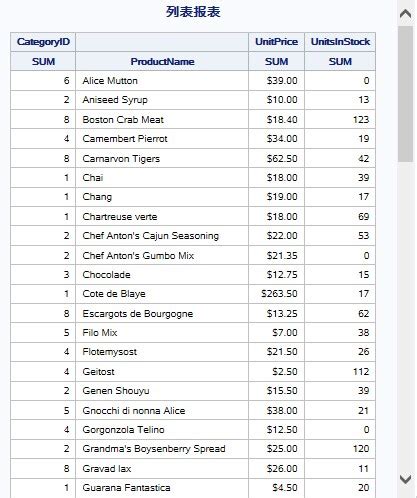The width and height of the screenshot is (417, 498).
Task: Click the Gravad lax stock value 11
Action: click(364, 469)
